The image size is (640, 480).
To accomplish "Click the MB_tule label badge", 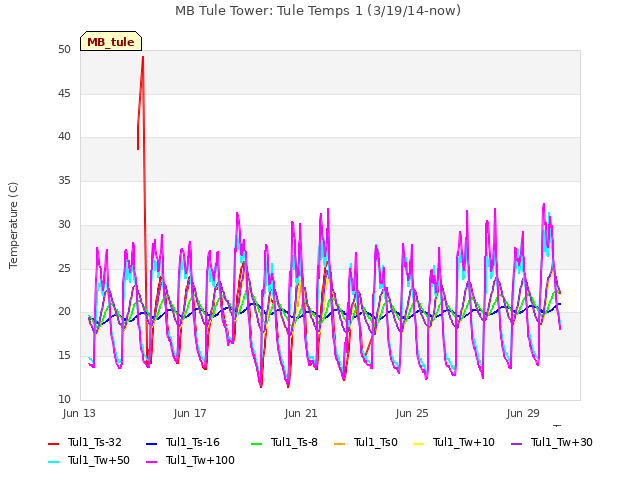I will pos(111,41).
